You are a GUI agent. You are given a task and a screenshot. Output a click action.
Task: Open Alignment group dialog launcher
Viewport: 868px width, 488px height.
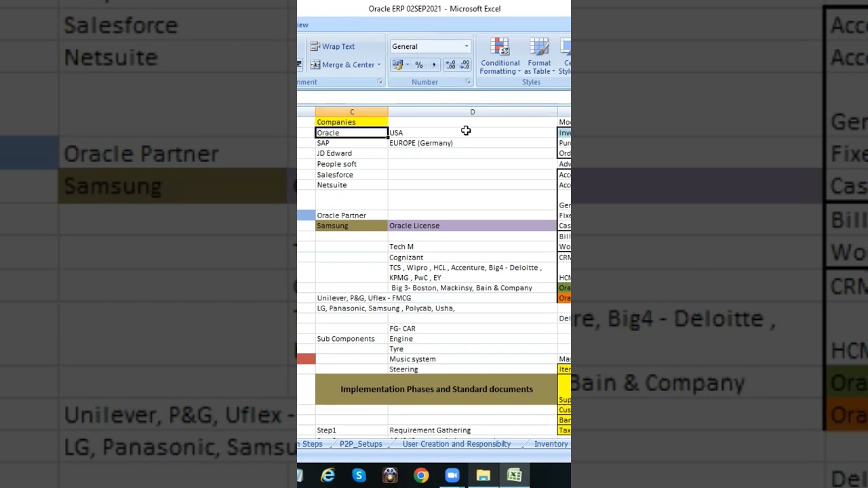[380, 82]
